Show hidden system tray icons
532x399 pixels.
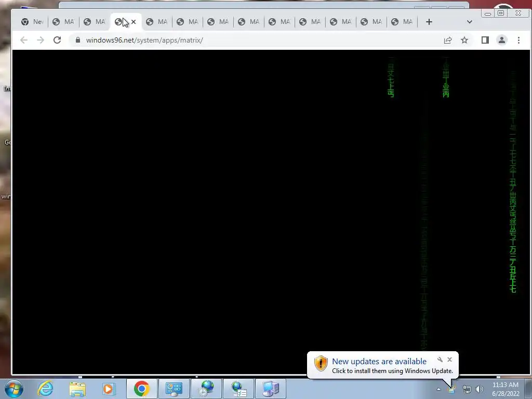pos(438,390)
